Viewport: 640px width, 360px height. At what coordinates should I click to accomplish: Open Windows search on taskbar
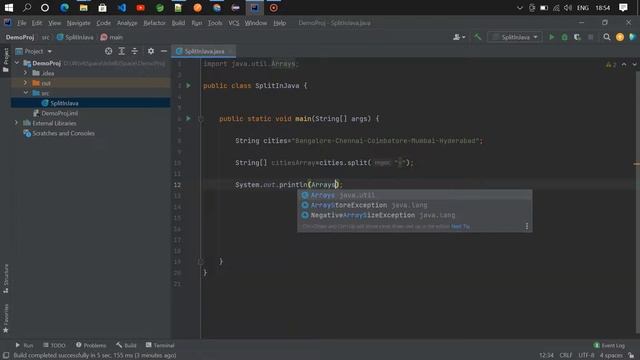(x=27, y=7)
